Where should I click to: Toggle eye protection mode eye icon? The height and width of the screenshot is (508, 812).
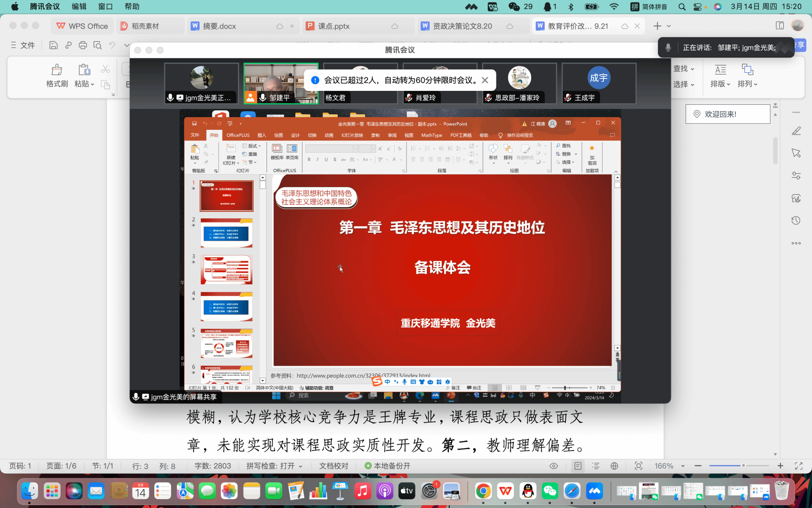point(553,466)
